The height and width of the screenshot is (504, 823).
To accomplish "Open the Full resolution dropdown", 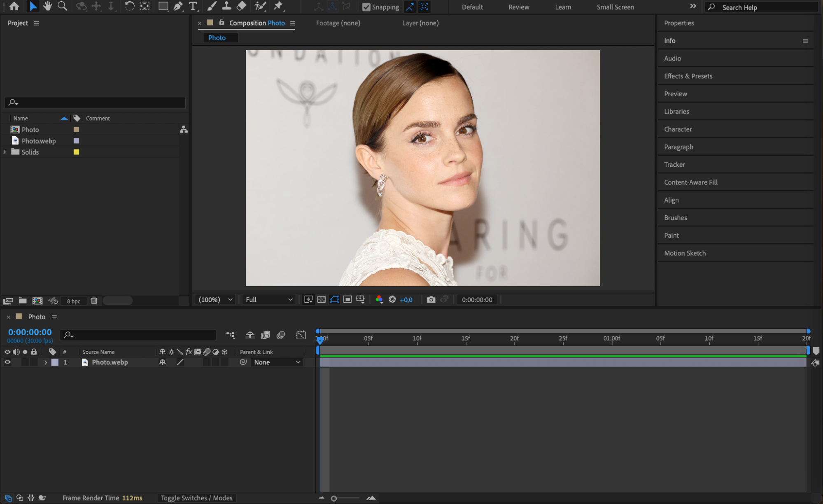I will click(269, 300).
